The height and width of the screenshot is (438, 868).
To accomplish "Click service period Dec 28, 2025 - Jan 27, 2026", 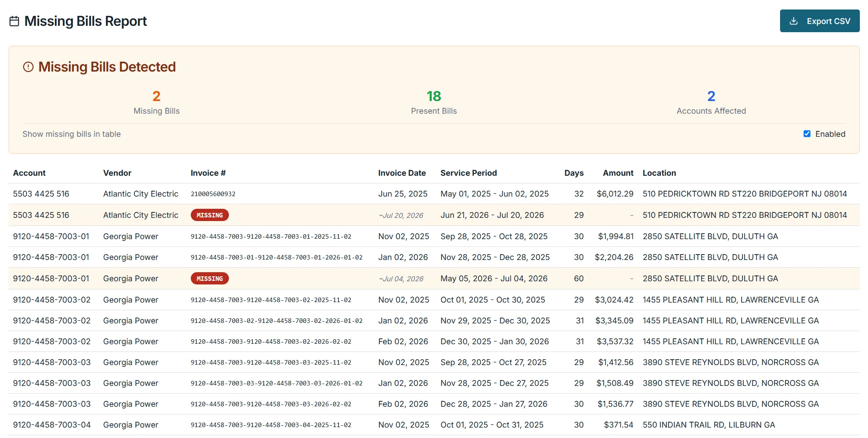I will pos(494,404).
